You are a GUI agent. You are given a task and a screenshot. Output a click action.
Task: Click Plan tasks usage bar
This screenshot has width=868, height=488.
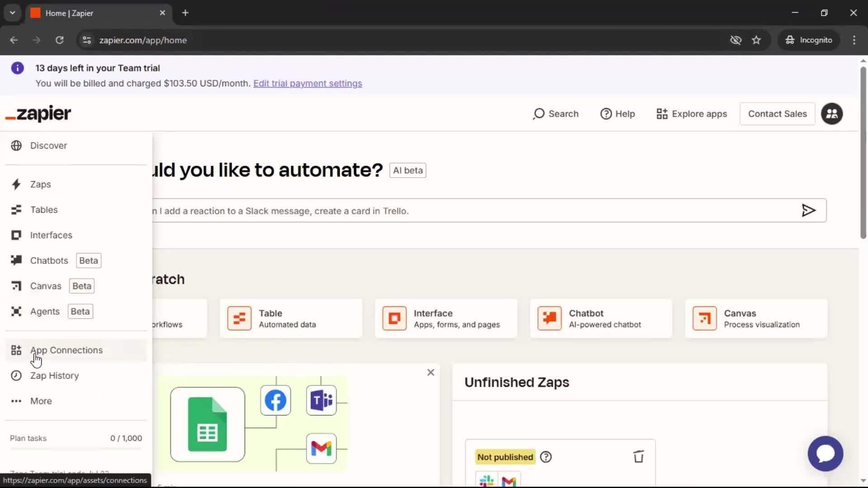pyautogui.click(x=76, y=449)
